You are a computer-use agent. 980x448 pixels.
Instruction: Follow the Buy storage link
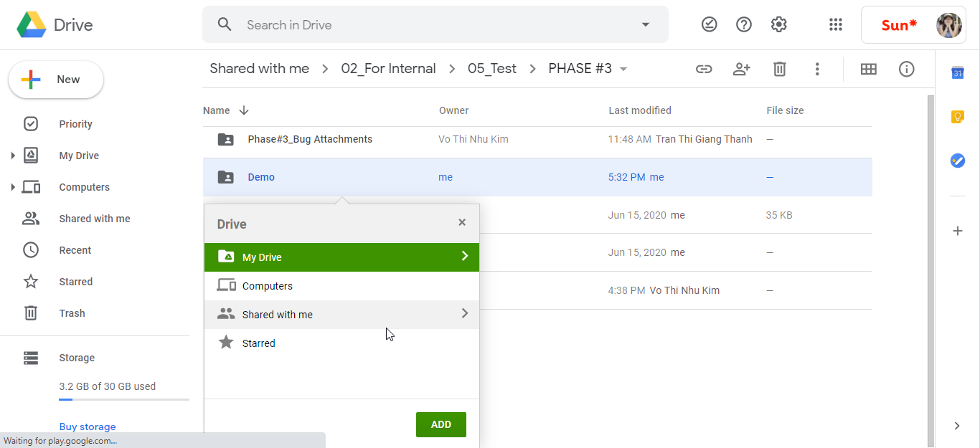(x=88, y=426)
